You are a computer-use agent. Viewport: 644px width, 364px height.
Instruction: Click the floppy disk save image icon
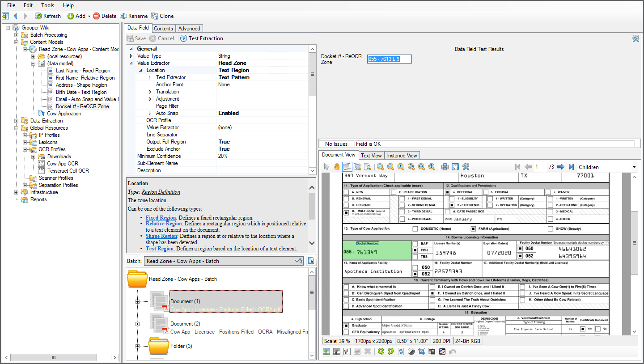click(x=455, y=167)
